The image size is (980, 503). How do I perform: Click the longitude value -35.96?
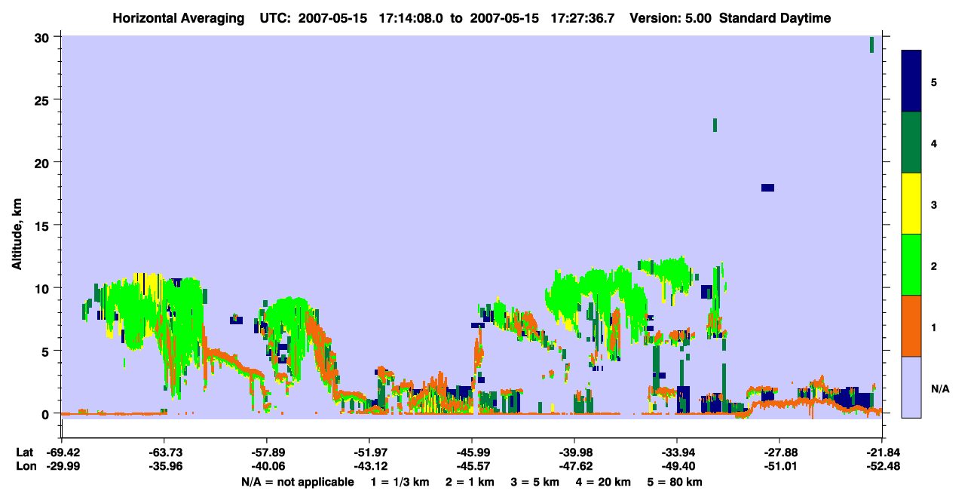tap(164, 466)
